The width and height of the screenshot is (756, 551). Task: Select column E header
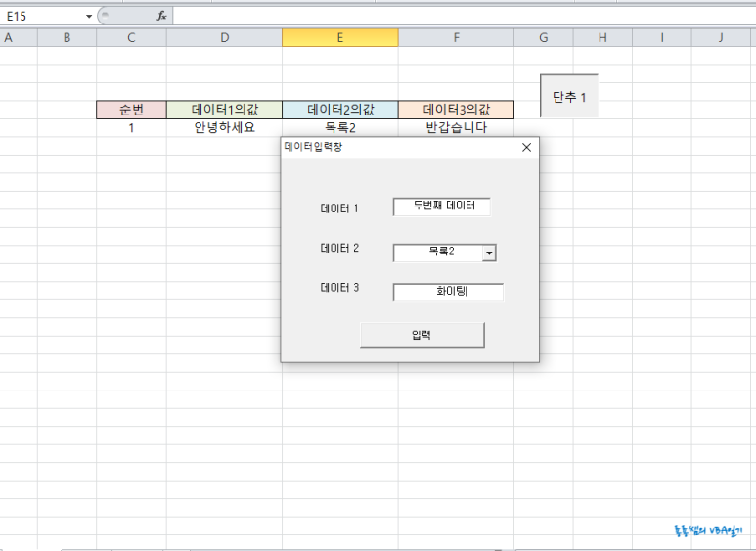pos(339,37)
